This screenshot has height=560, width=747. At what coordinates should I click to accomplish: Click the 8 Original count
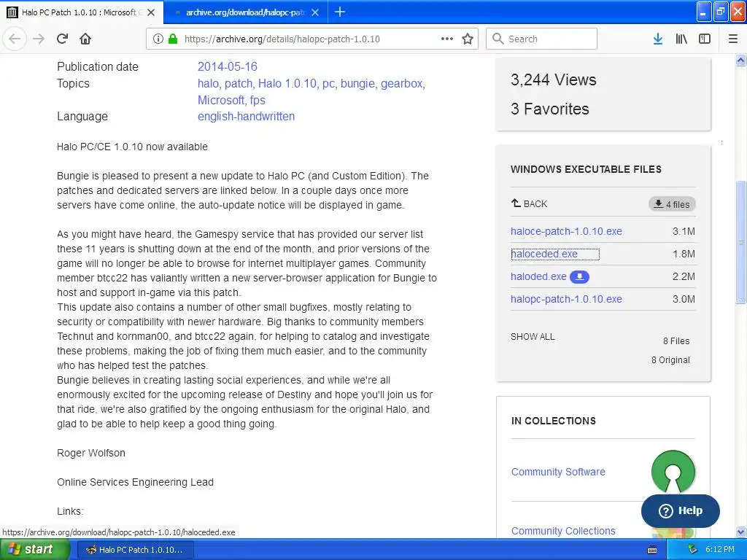click(670, 360)
